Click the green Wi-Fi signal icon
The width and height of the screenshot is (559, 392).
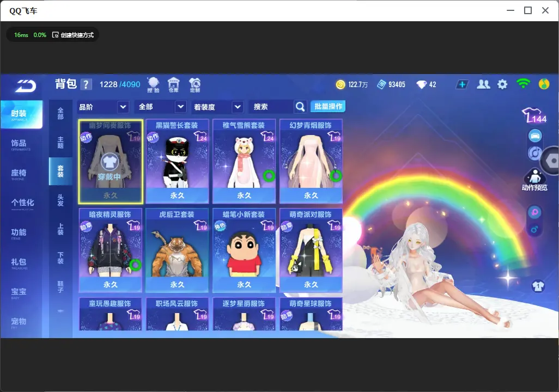(x=523, y=84)
